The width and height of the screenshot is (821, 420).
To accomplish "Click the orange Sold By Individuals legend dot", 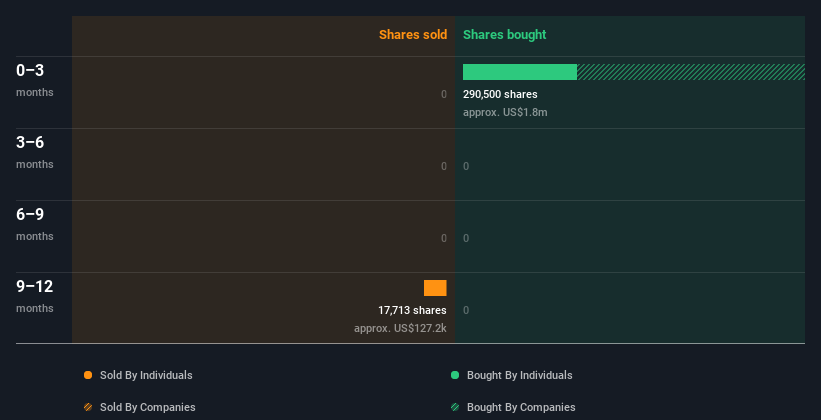I will 88,375.
